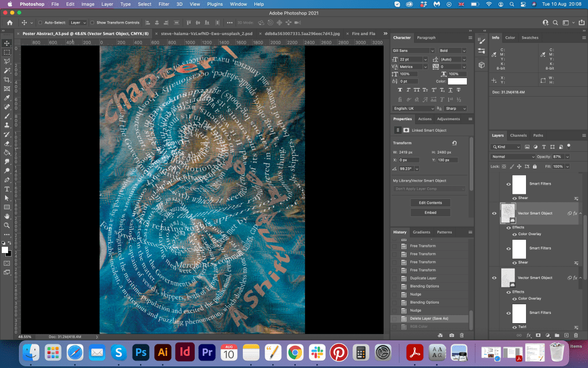Open the Filter menu

point(164,4)
